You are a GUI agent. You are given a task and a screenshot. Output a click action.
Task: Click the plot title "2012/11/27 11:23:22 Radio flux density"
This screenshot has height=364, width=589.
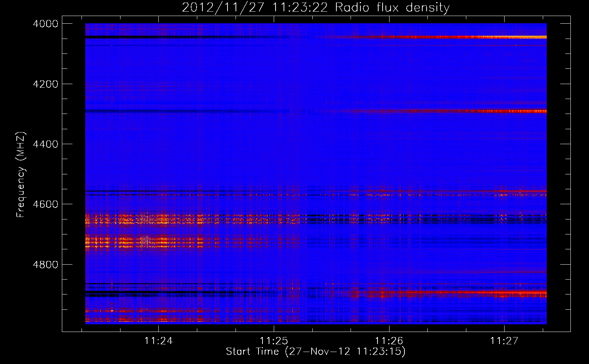point(316,7)
